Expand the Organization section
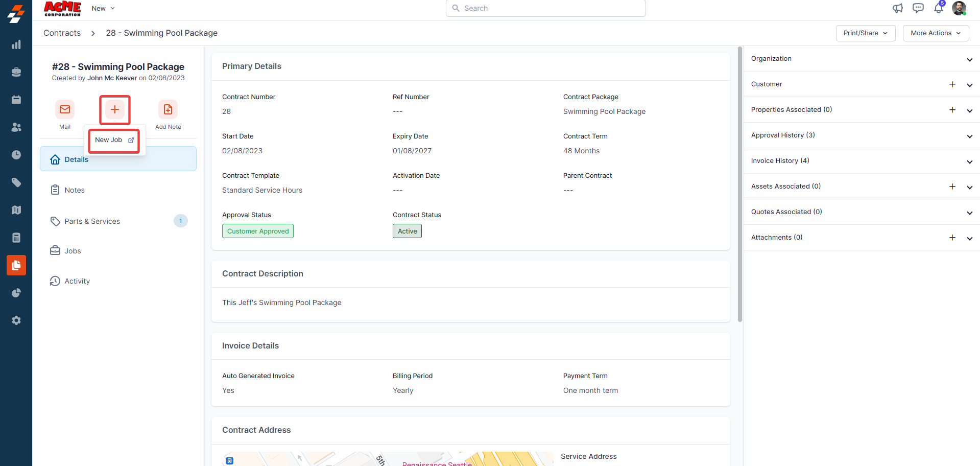 [x=969, y=59]
